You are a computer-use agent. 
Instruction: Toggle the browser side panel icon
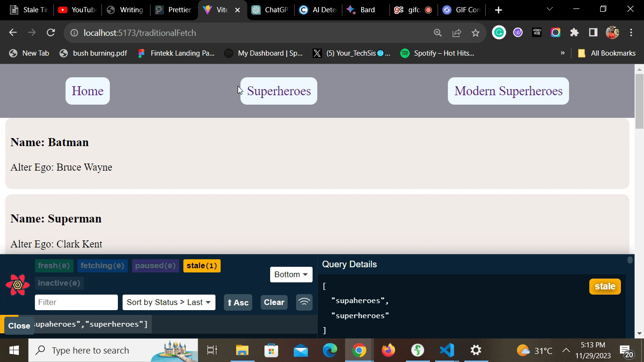(x=593, y=33)
